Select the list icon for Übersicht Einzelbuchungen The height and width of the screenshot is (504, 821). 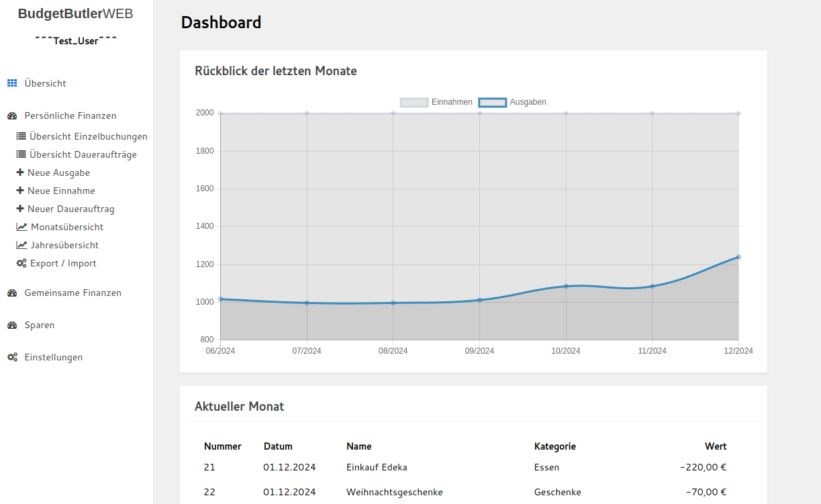click(21, 136)
